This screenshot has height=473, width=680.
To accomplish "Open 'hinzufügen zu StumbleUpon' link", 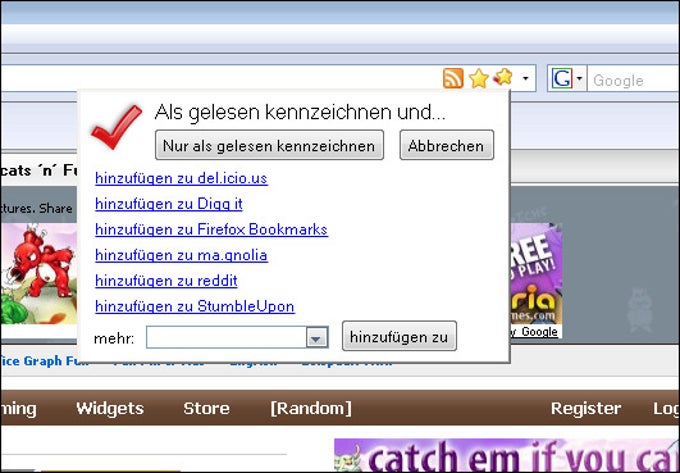I will coord(195,306).
